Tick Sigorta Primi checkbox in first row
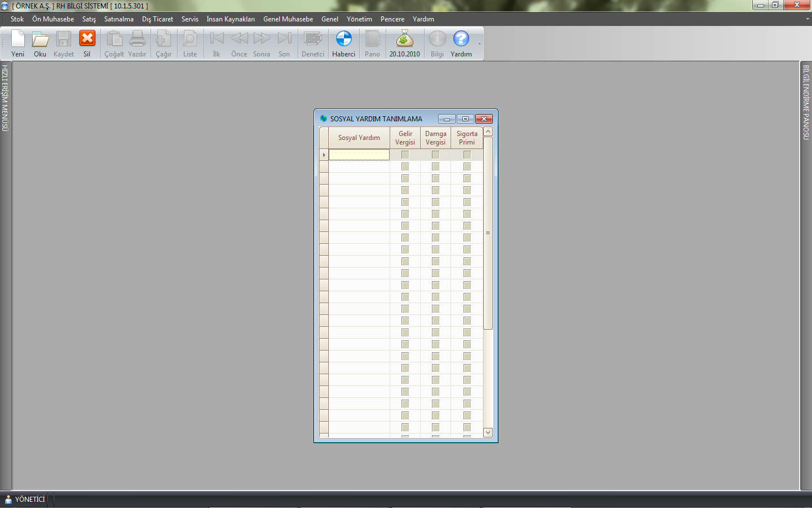This screenshot has height=508, width=812. pyautogui.click(x=467, y=155)
